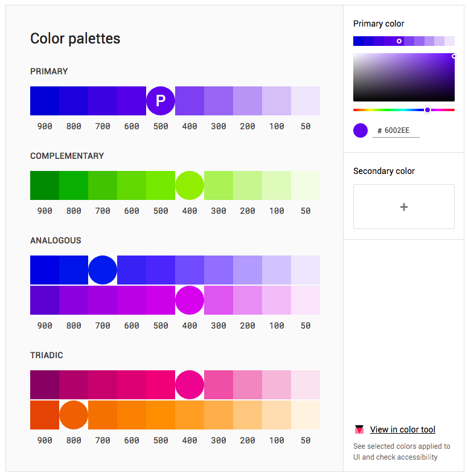The width and height of the screenshot is (468, 476).
Task: Select the complementary 400 green circle
Action: 190,185
